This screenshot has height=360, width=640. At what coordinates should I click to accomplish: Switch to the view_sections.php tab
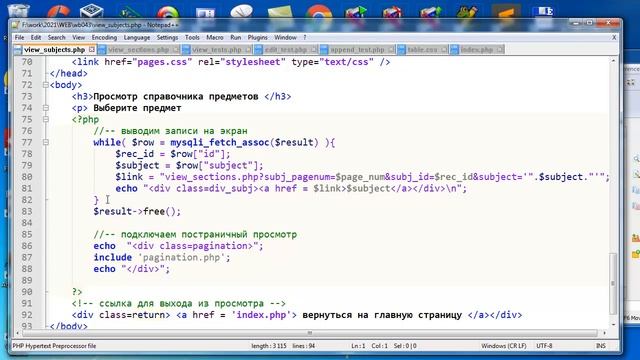coord(138,49)
